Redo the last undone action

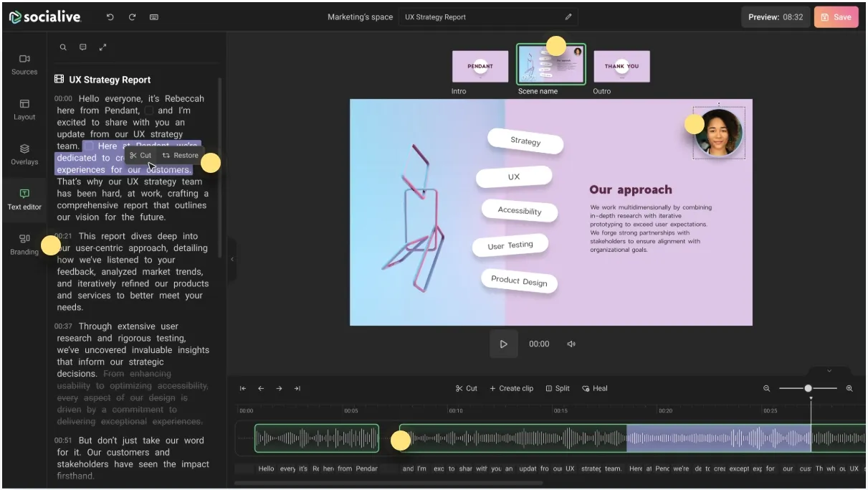[x=132, y=17]
